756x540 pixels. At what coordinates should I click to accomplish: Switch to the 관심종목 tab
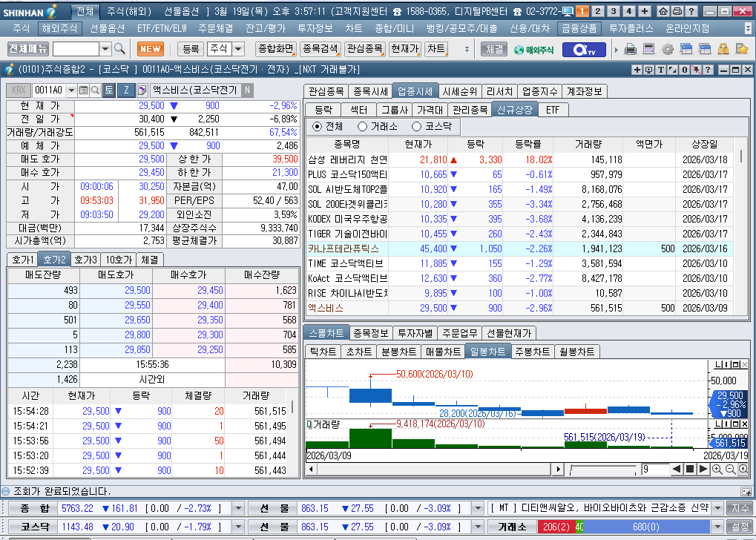point(326,91)
